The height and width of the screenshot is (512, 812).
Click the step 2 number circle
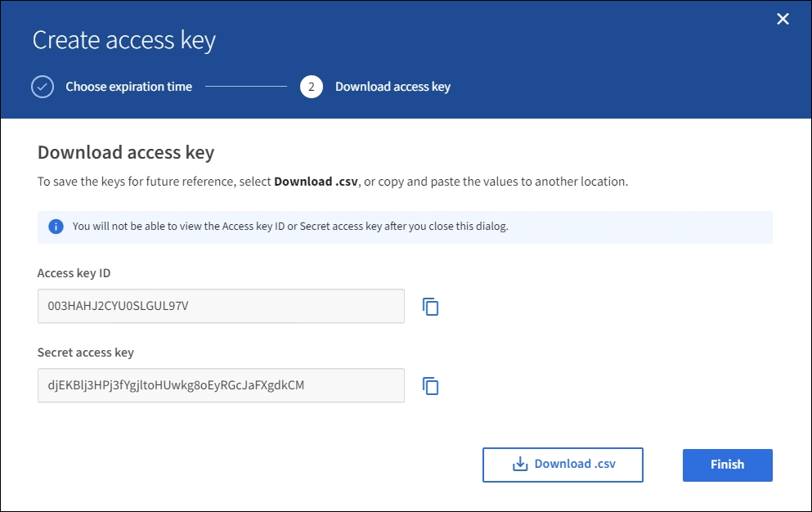click(x=311, y=87)
